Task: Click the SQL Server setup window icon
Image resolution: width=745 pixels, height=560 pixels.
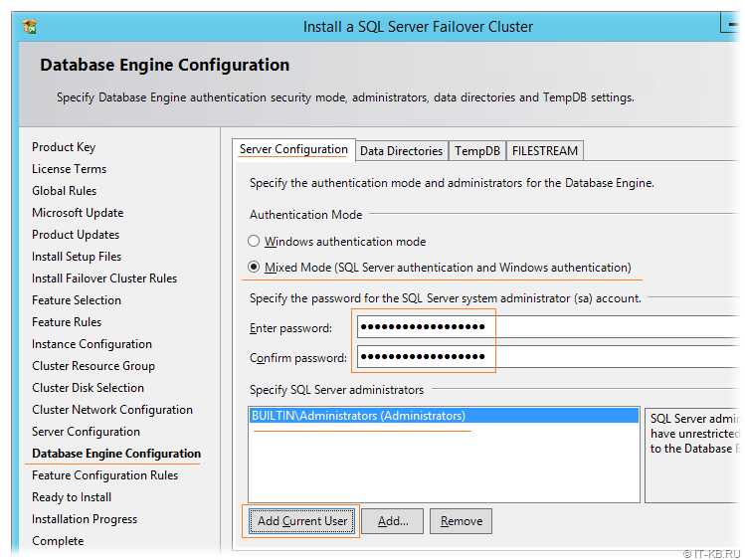Action: [31, 26]
